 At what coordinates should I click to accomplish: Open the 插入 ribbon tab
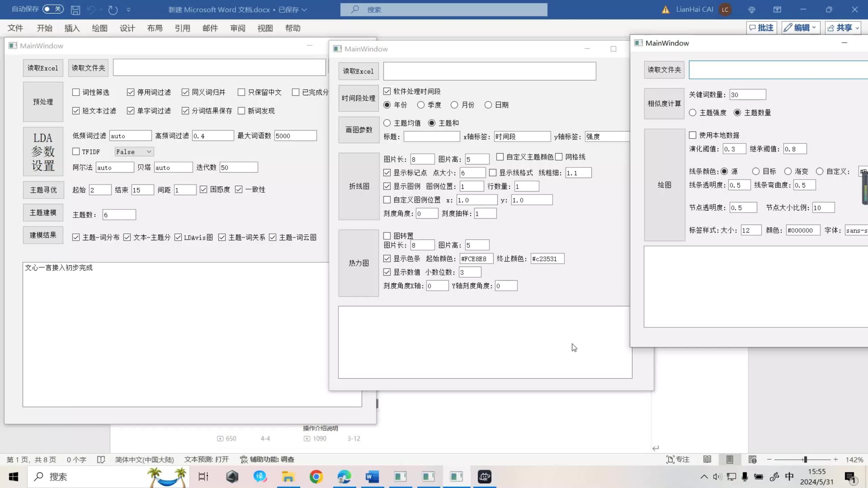click(x=72, y=28)
